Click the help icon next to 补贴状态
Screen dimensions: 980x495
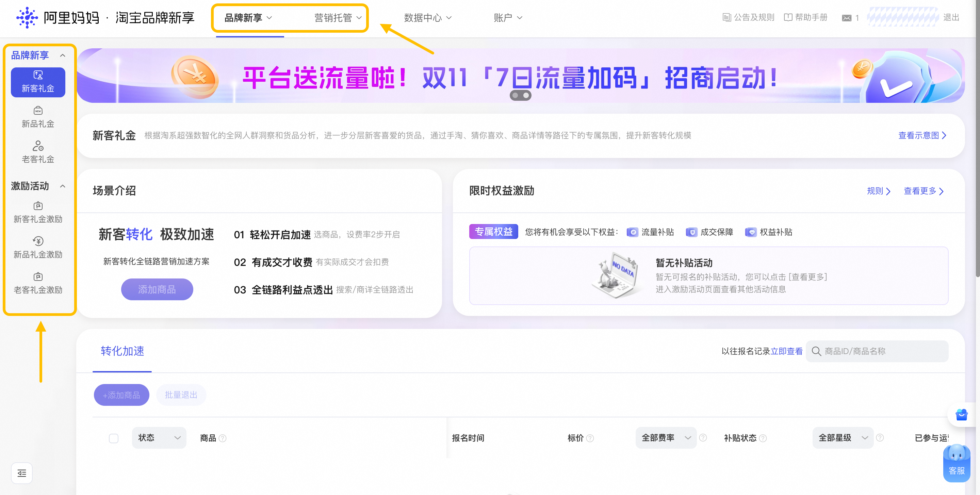pyautogui.click(x=763, y=438)
